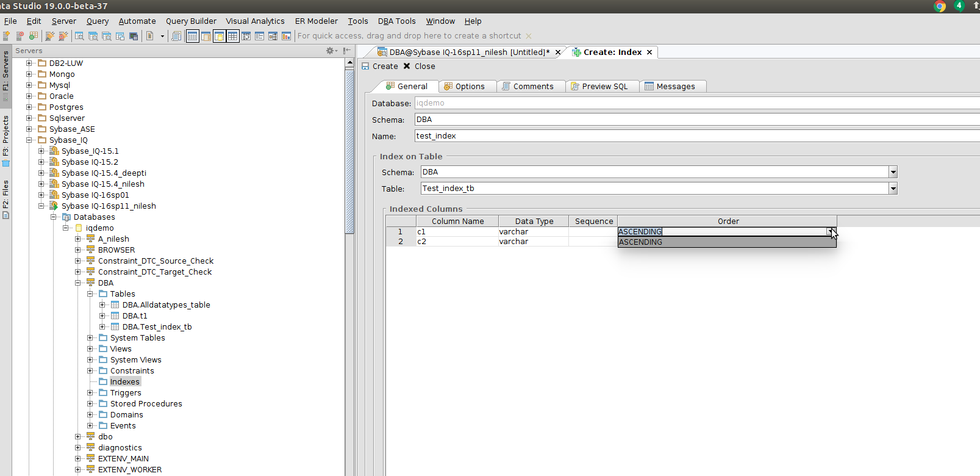
Task: Open the F2: Files side tab
Action: pyautogui.click(x=5, y=199)
